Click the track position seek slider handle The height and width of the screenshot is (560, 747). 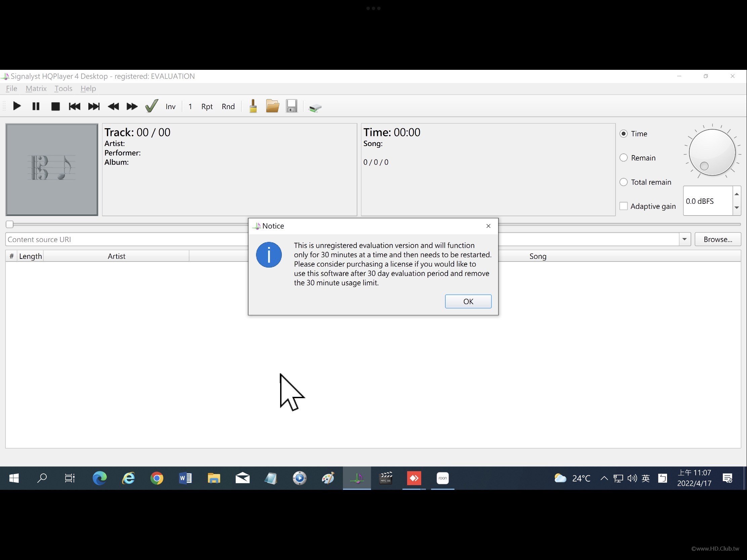click(9, 224)
